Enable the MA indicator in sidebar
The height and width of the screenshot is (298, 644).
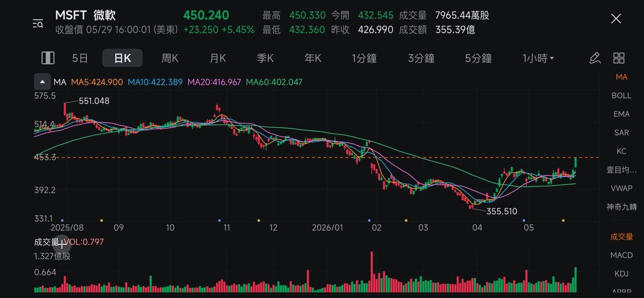coord(621,77)
